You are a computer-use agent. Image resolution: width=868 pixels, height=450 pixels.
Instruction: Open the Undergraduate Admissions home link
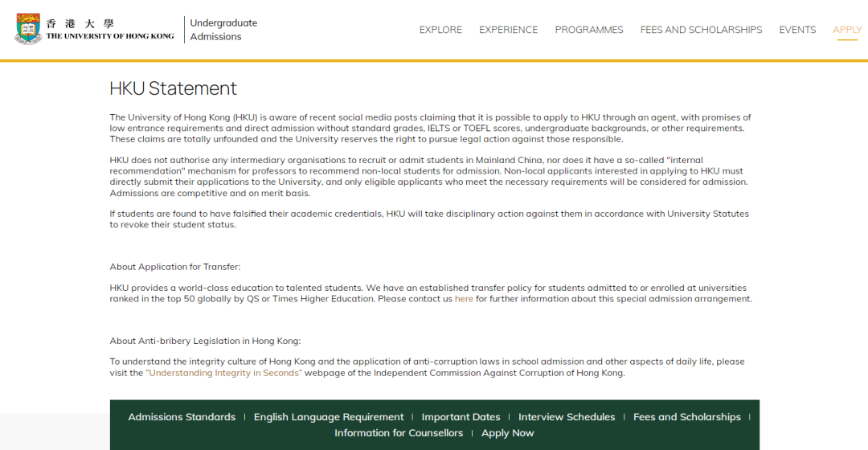(223, 30)
